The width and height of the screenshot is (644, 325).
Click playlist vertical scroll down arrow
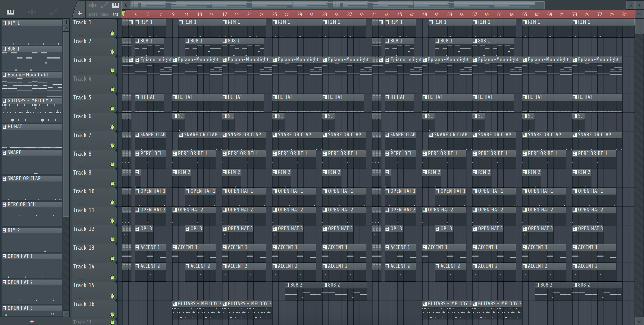tap(640, 321)
